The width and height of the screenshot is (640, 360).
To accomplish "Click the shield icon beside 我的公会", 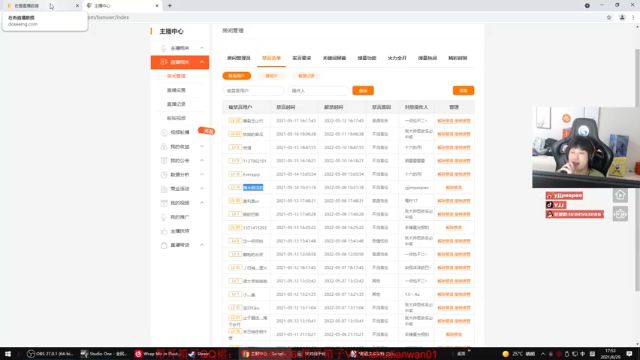I will 164,160.
